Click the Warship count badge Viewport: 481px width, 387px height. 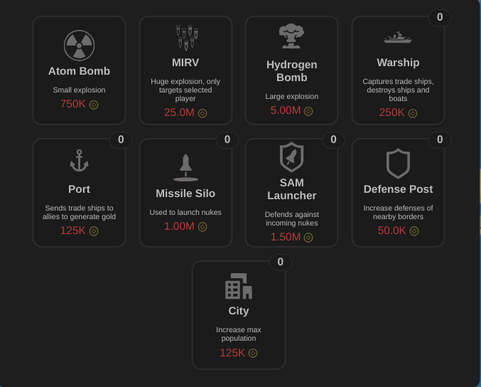point(440,17)
